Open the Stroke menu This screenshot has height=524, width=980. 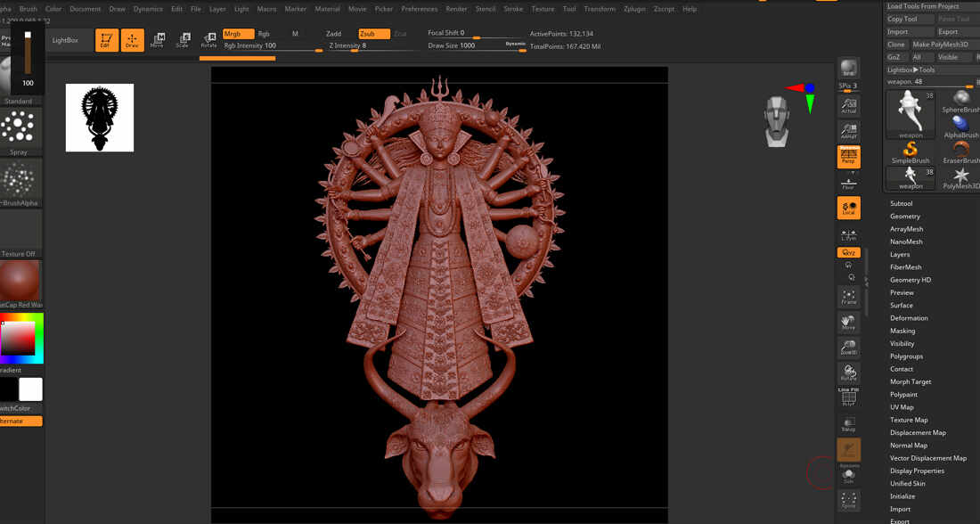pyautogui.click(x=513, y=9)
